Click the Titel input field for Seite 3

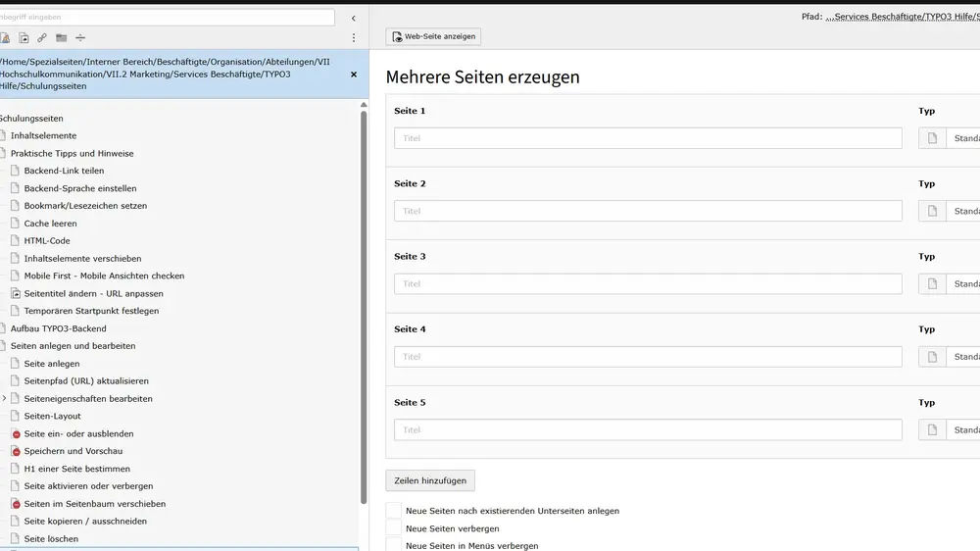[648, 284]
